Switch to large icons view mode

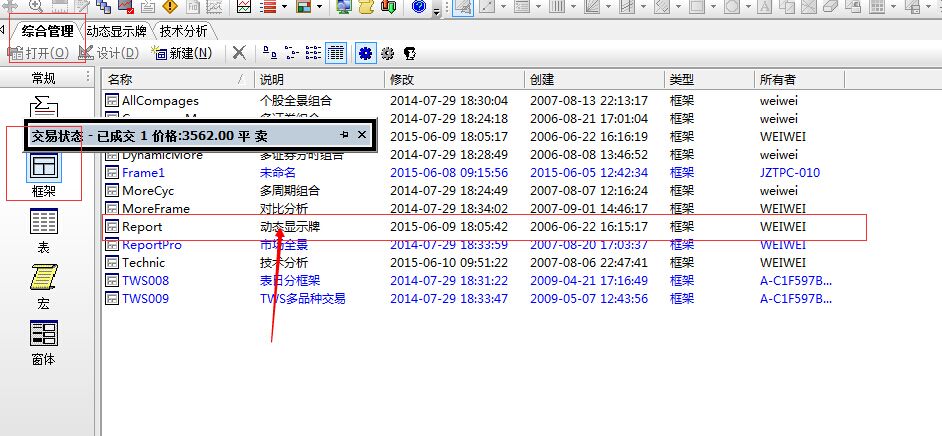[269, 53]
